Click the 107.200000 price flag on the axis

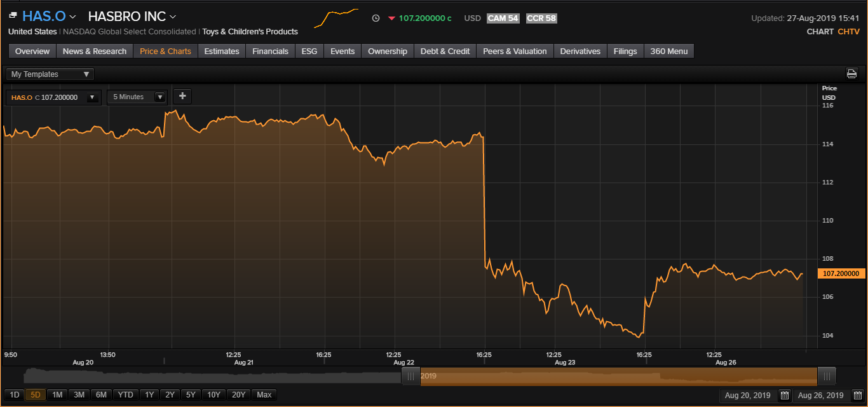[842, 273]
